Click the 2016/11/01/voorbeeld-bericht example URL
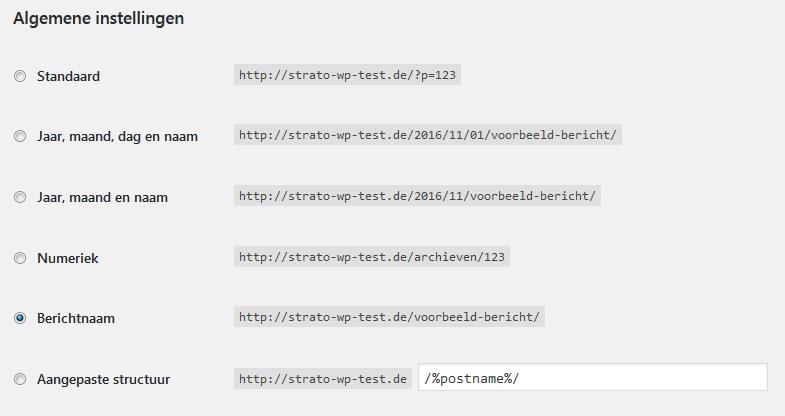Image resolution: width=785 pixels, height=416 pixels. (x=428, y=135)
